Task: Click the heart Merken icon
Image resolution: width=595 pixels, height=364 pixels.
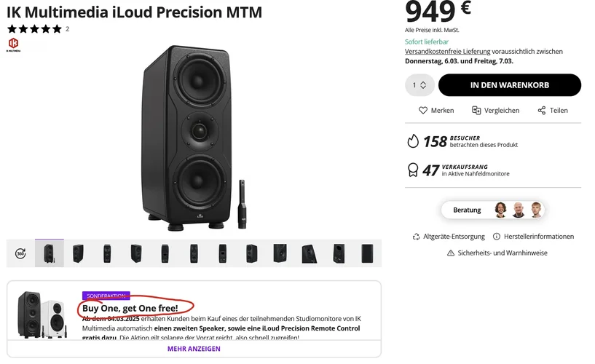Action: pyautogui.click(x=423, y=111)
